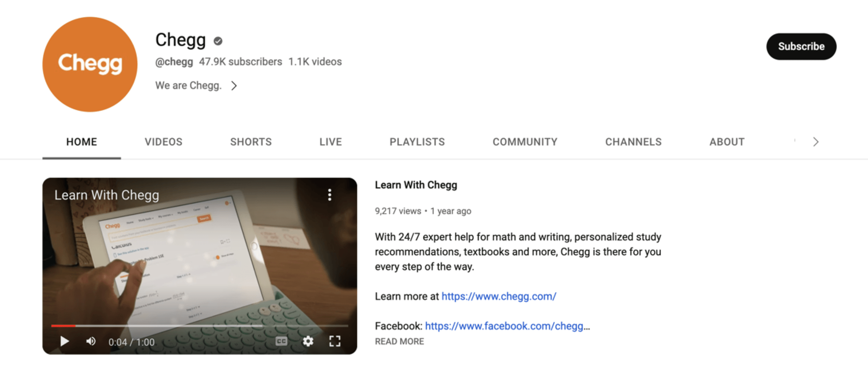Show more tabs with the right arrow

[x=815, y=142]
